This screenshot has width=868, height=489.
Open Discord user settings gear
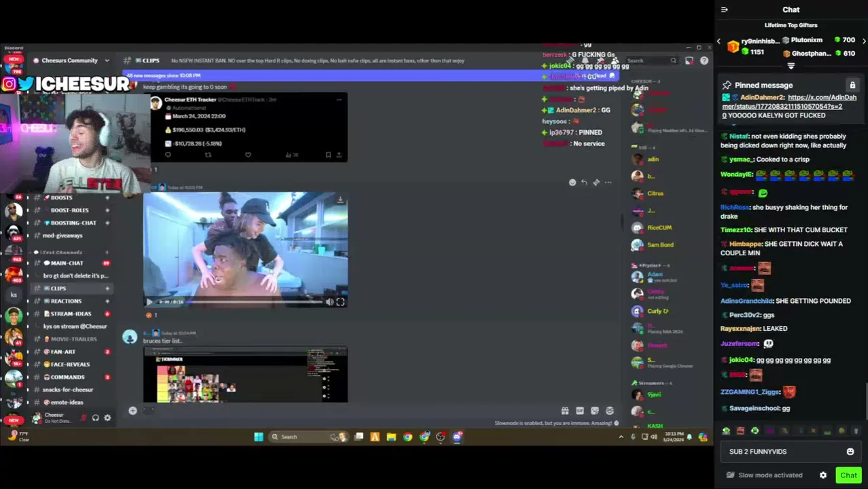click(107, 418)
